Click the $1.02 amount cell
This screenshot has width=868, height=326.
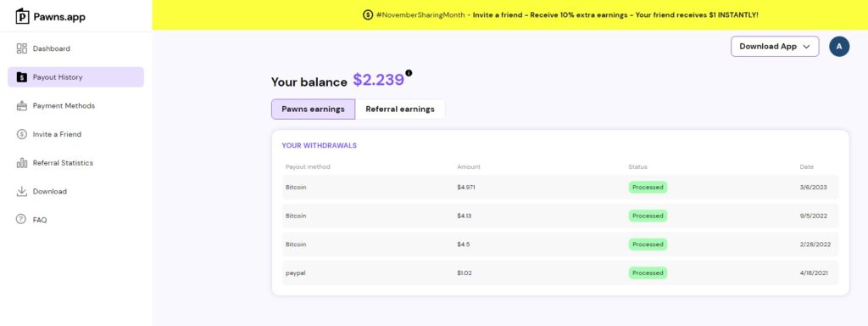[x=465, y=273]
